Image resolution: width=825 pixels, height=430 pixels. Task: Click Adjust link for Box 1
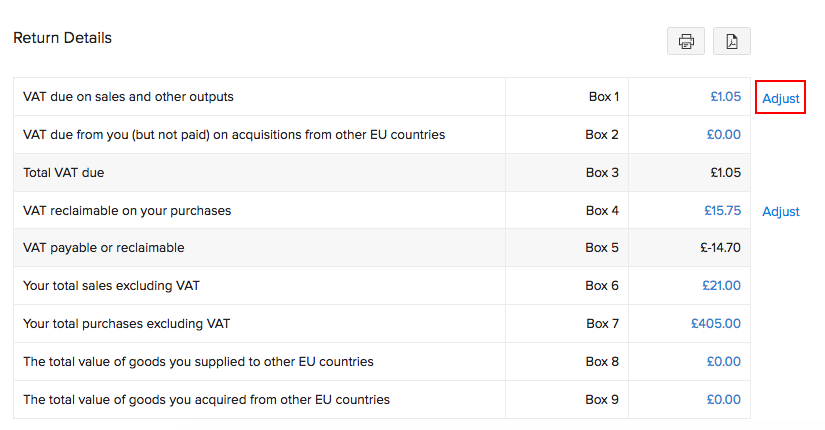coord(781,98)
